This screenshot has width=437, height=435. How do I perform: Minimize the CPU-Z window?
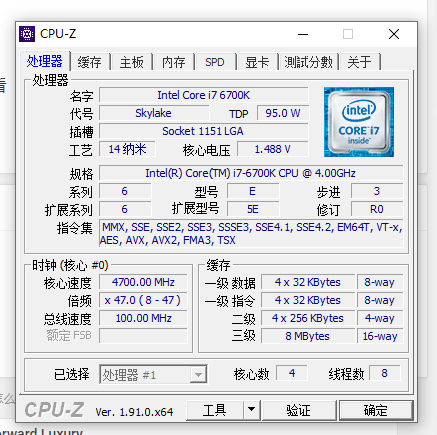(303, 34)
